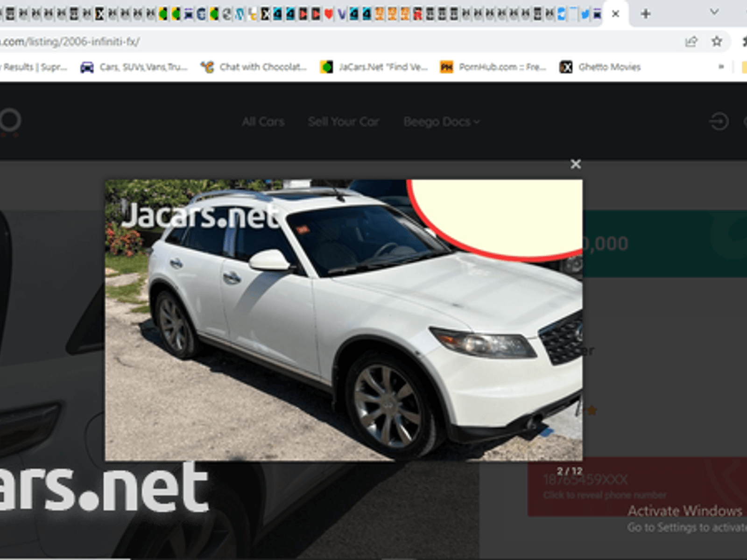
Task: Go to All Cars page
Action: click(x=263, y=122)
